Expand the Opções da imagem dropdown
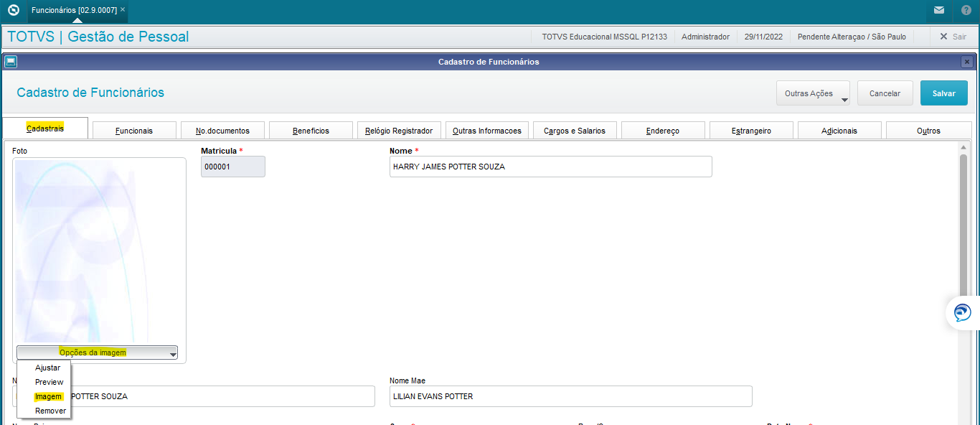The width and height of the screenshot is (980, 425). tap(98, 352)
